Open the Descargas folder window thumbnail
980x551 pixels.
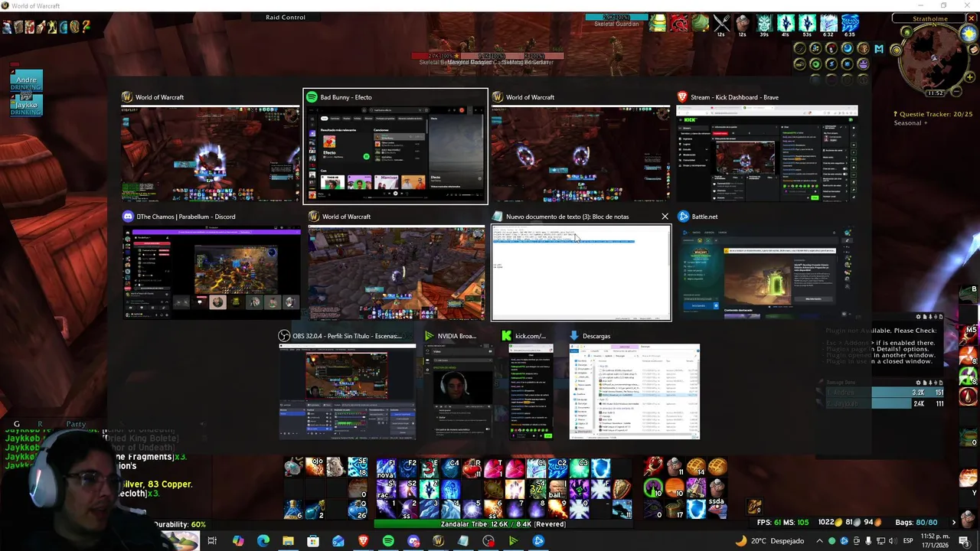point(635,384)
